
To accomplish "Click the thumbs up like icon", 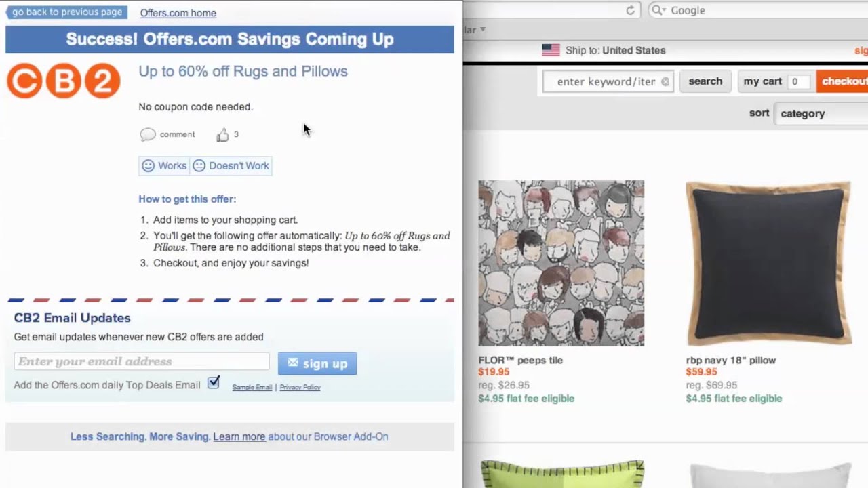I will point(222,135).
